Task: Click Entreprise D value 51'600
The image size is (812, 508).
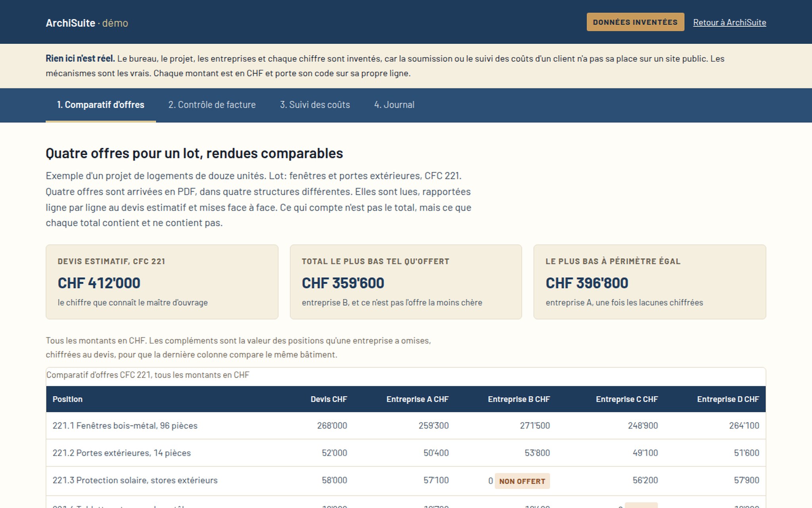Action: 746,453
